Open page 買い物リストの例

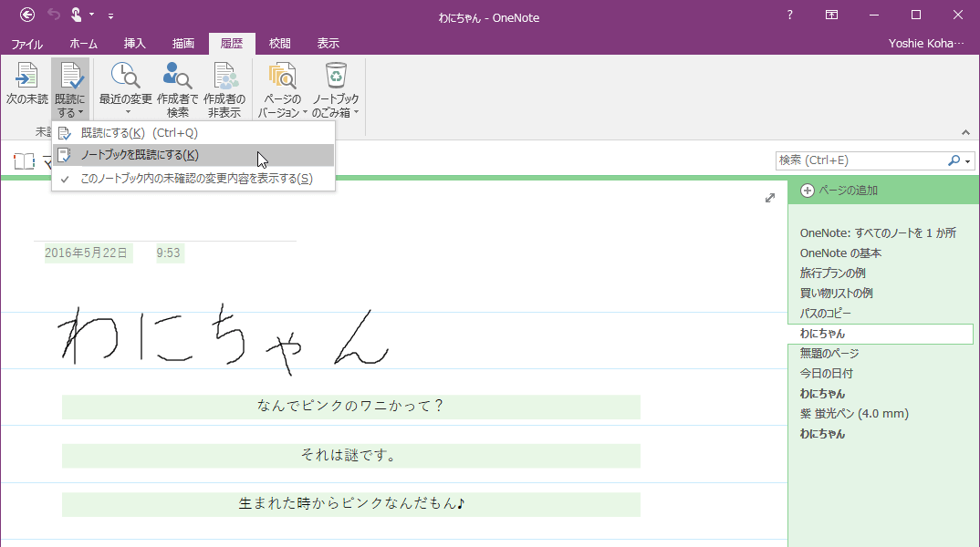pyautogui.click(x=836, y=293)
